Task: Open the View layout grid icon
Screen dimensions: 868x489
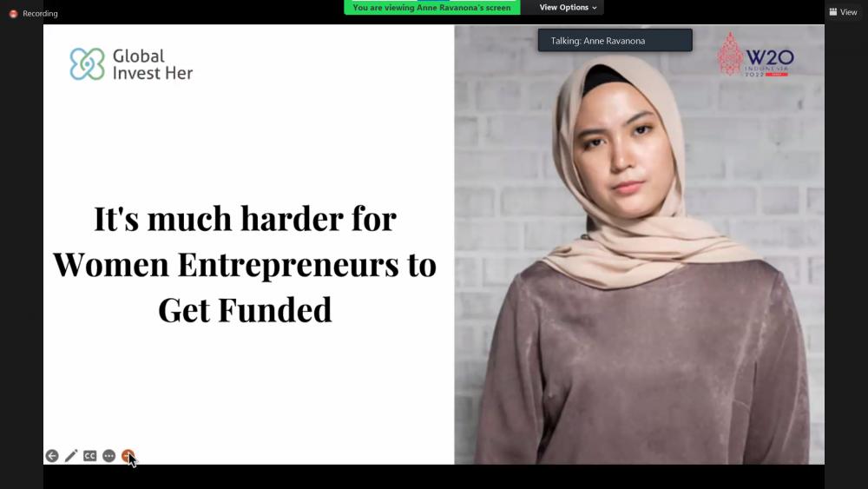Action: (x=832, y=11)
